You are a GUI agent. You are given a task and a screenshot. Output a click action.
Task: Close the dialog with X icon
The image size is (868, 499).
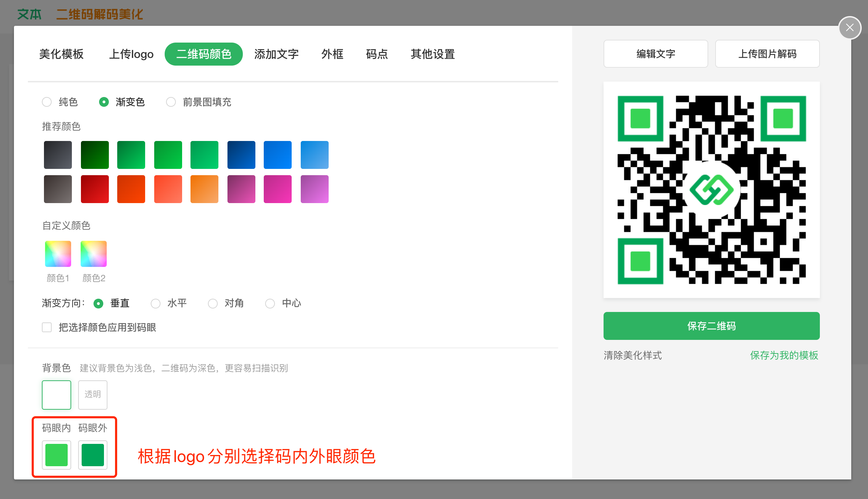coord(850,28)
